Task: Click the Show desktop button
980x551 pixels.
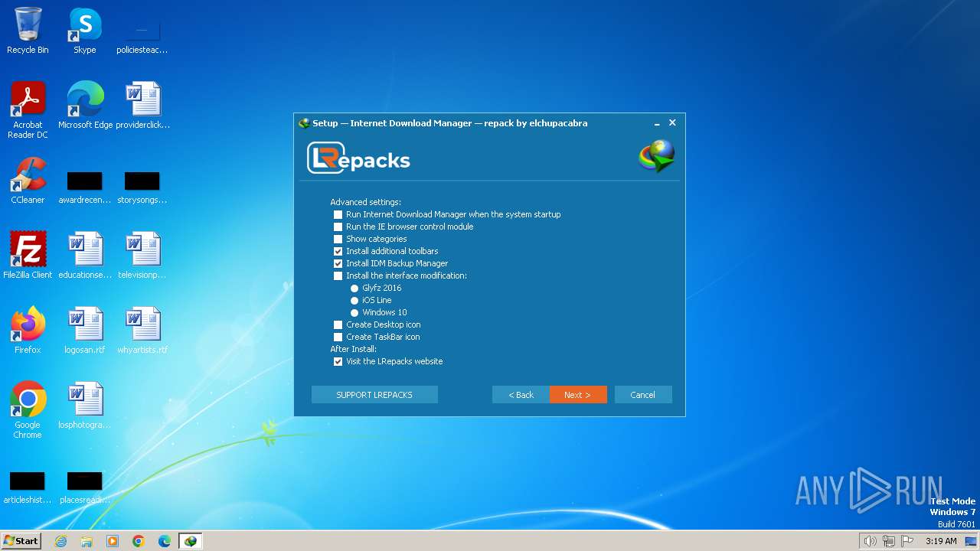Action: 972,541
